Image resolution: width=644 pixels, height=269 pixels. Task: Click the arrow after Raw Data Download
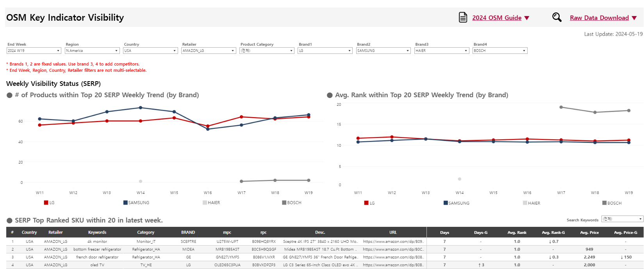click(x=634, y=18)
